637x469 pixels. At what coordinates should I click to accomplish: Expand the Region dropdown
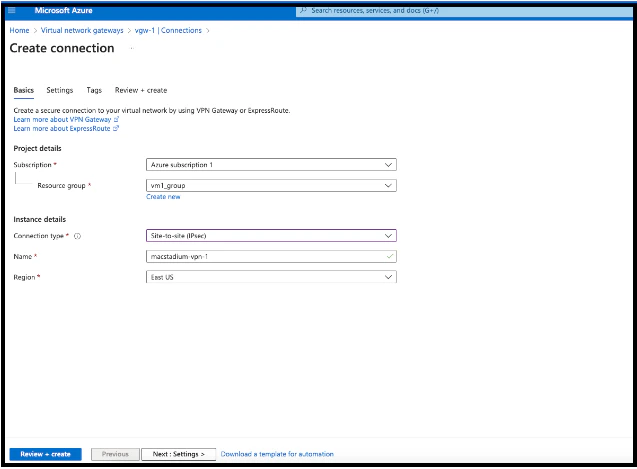coord(271,277)
